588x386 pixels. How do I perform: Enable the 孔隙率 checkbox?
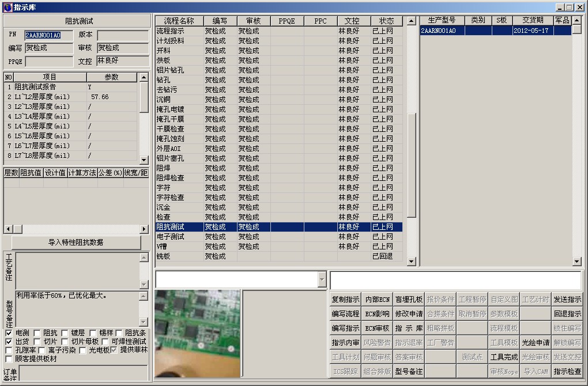pos(9,350)
